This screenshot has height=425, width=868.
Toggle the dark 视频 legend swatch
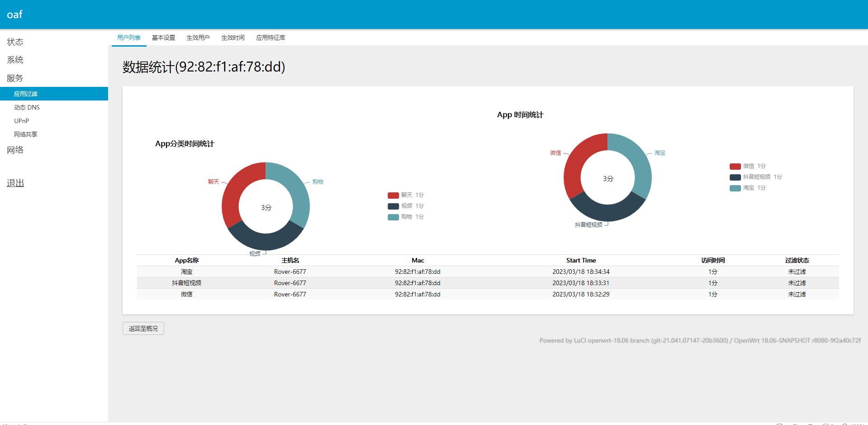click(x=393, y=206)
